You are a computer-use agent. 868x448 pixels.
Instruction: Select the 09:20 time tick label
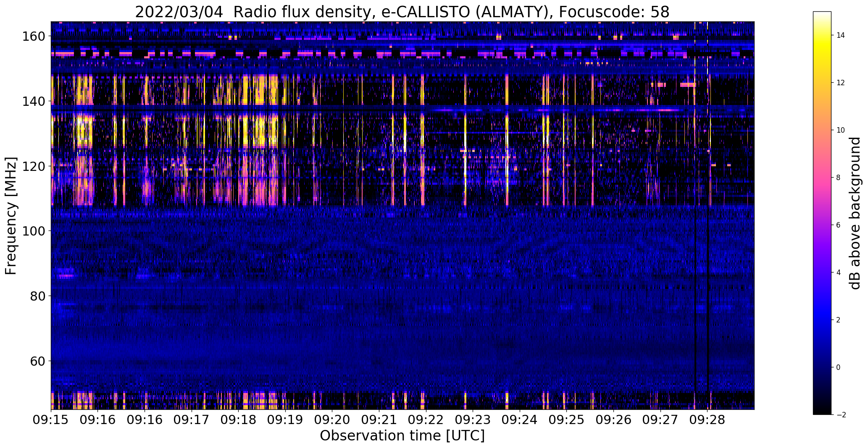click(332, 419)
